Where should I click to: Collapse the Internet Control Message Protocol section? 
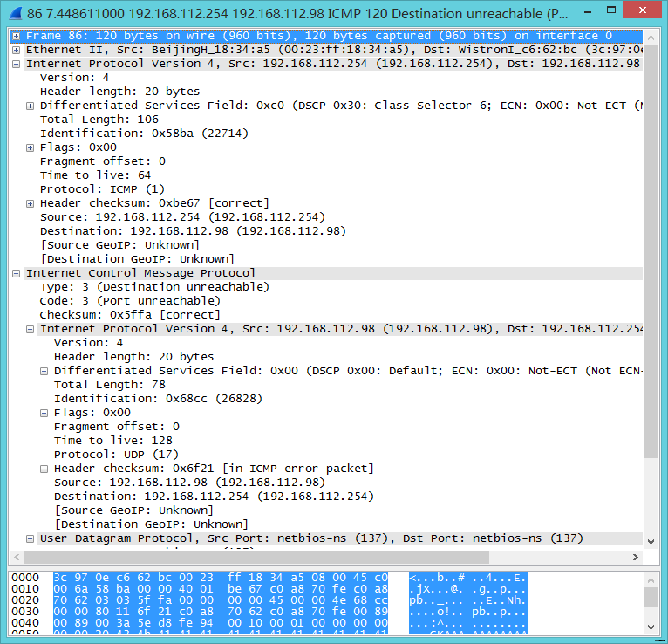(x=17, y=273)
